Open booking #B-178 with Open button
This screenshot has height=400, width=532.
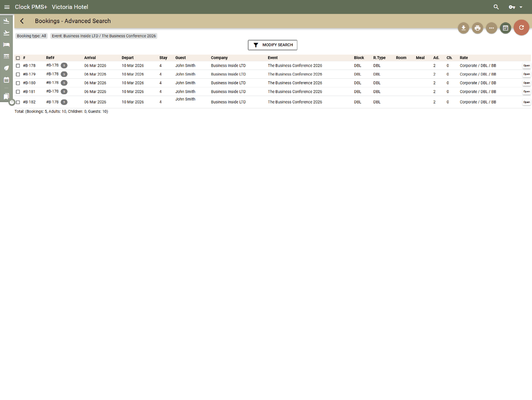(526, 66)
